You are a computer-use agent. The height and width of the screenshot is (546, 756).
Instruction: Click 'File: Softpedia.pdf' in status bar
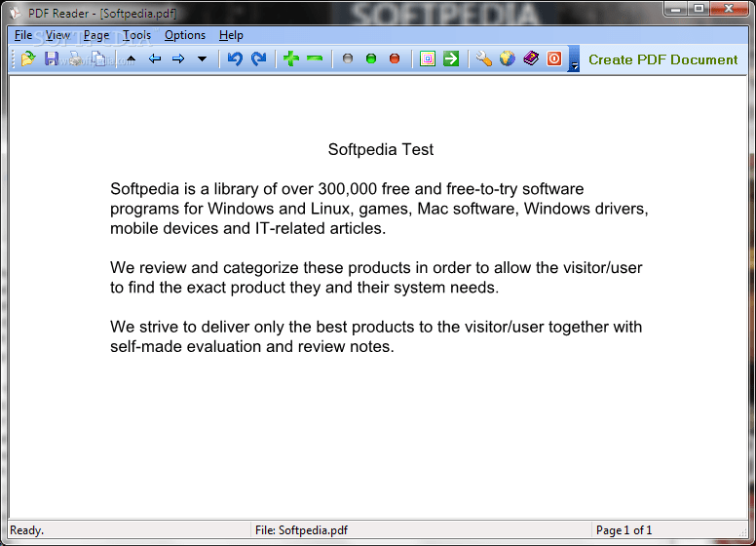(301, 530)
